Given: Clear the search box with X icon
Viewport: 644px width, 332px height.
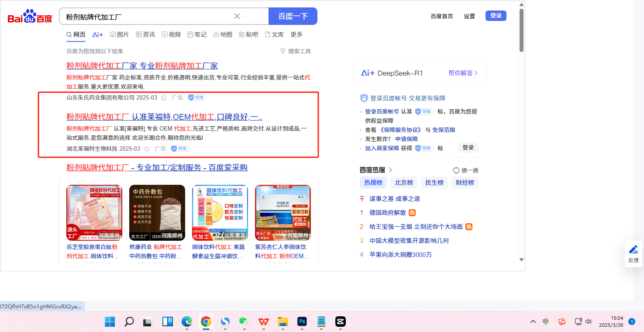Looking at the screenshot, I should [237, 17].
